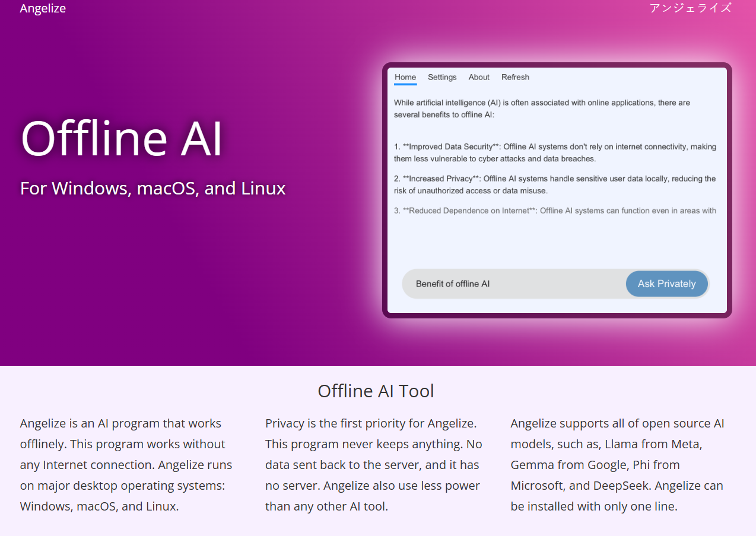Viewport: 756px width, 536px height.
Task: Click paragraph starting 'Angelize is an AI program'
Action: [x=126, y=465]
